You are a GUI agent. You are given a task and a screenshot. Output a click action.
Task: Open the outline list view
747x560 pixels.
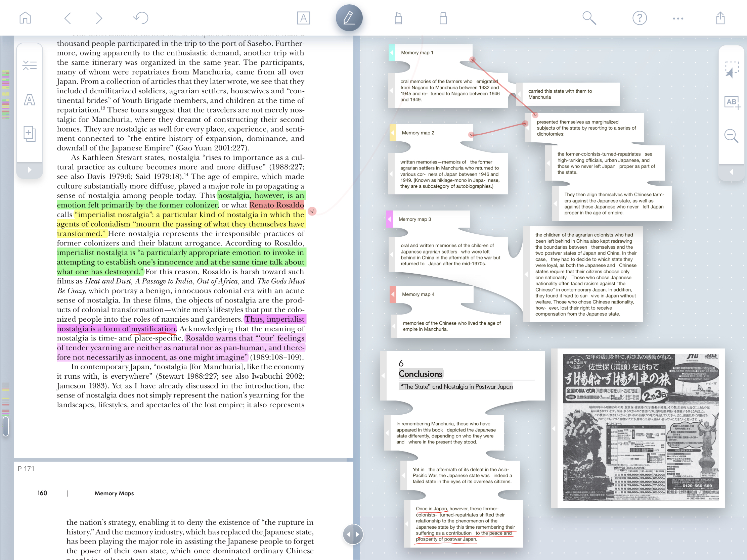point(29,65)
